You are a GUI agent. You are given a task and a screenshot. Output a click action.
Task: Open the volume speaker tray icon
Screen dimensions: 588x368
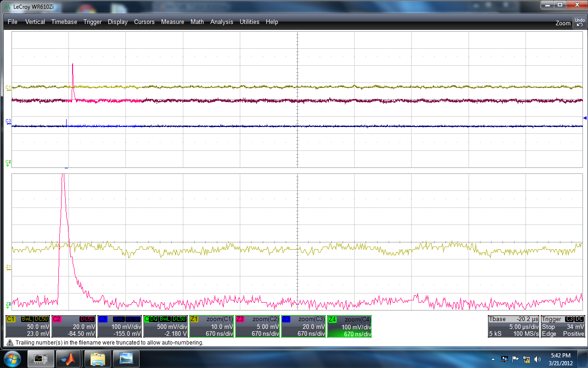pos(537,359)
